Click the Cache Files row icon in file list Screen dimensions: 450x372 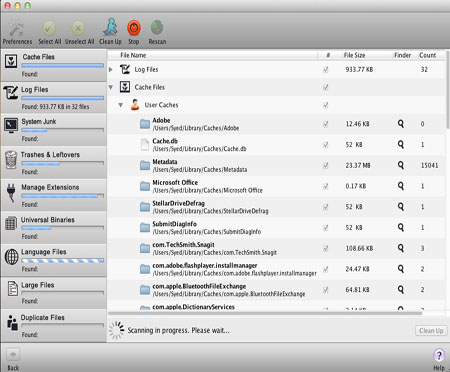click(125, 87)
